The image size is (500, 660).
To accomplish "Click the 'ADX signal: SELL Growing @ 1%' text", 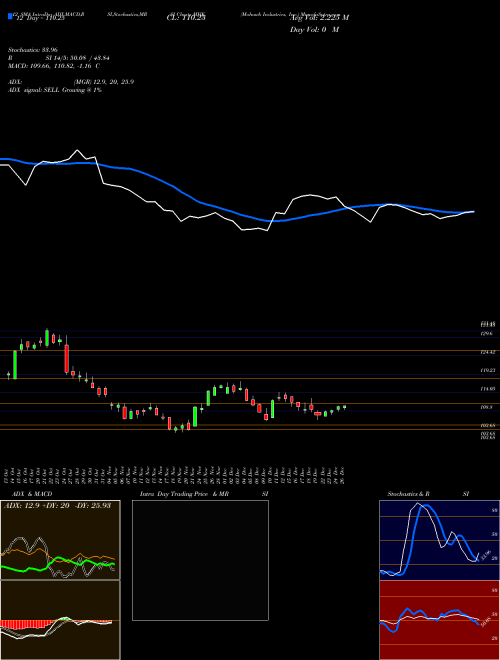I will coord(55,90).
